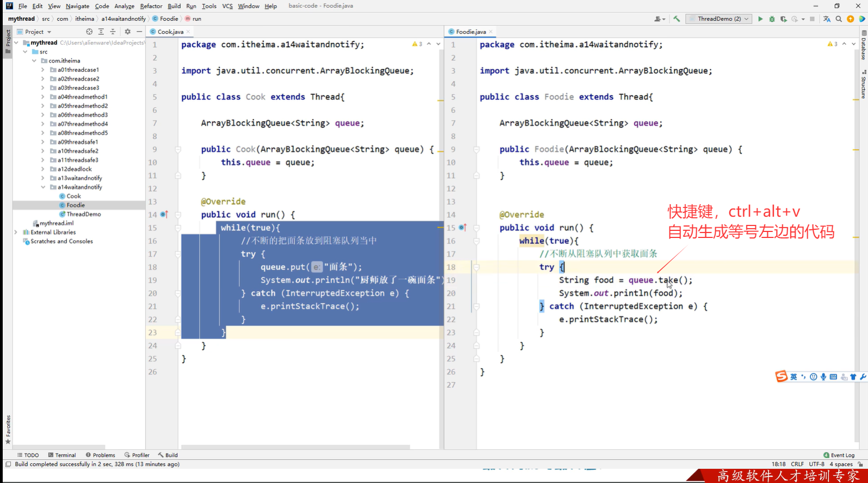Screen dimensions: 868x483
Task: Open the Build tool window
Action: coord(168,455)
